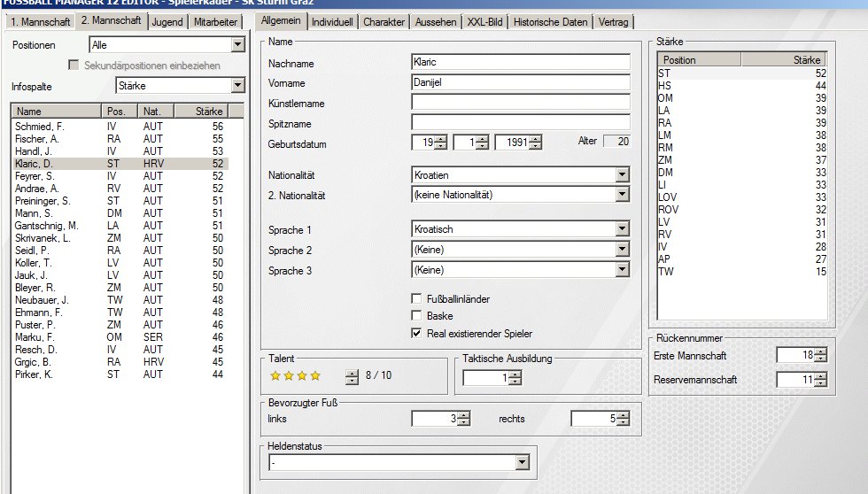The height and width of the screenshot is (494, 868).
Task: Open the 2. Nationalität dropdown
Action: tap(622, 195)
